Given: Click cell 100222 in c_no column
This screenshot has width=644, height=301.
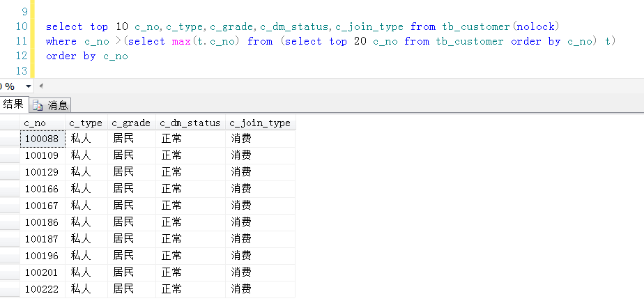Looking at the screenshot, I should point(43,289).
